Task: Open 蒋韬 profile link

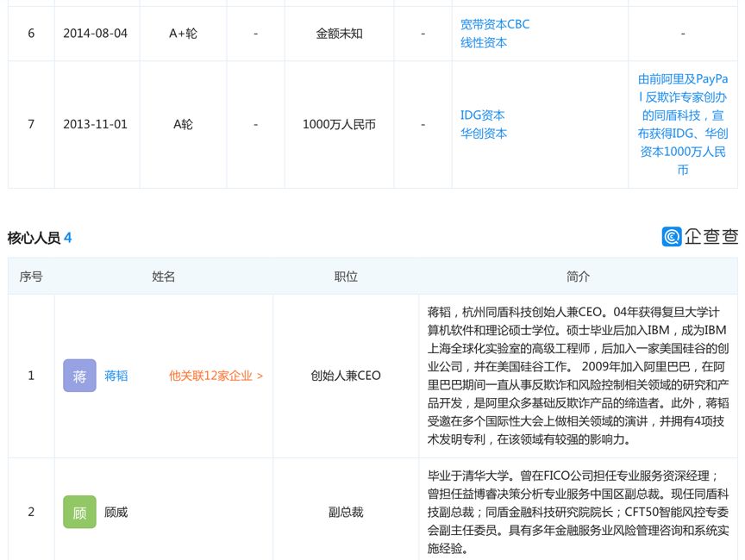Action: click(116, 376)
